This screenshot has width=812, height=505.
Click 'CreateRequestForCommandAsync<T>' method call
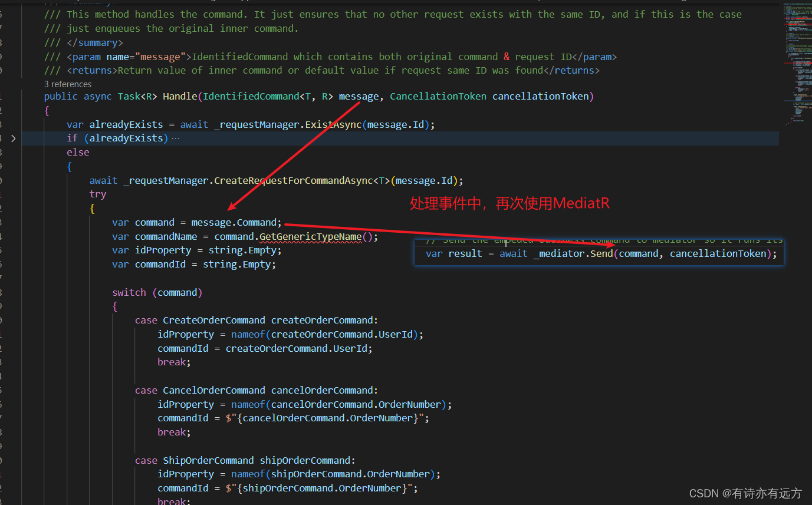tap(302, 180)
